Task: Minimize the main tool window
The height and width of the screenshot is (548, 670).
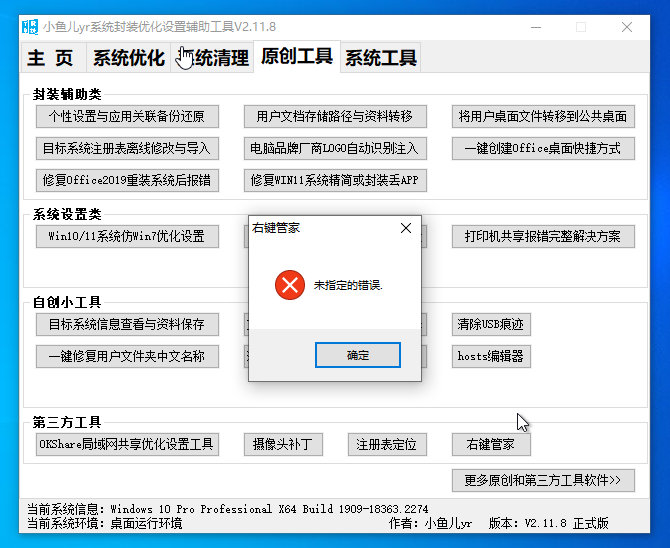Action: point(535,27)
